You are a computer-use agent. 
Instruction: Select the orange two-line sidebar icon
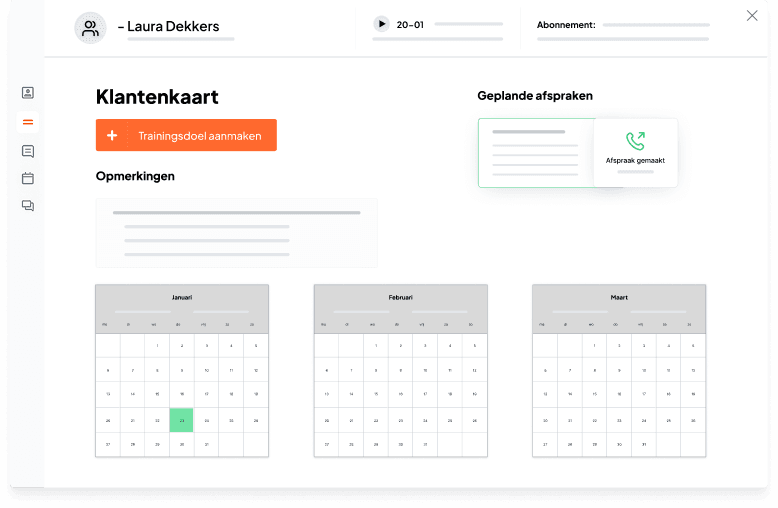click(28, 122)
